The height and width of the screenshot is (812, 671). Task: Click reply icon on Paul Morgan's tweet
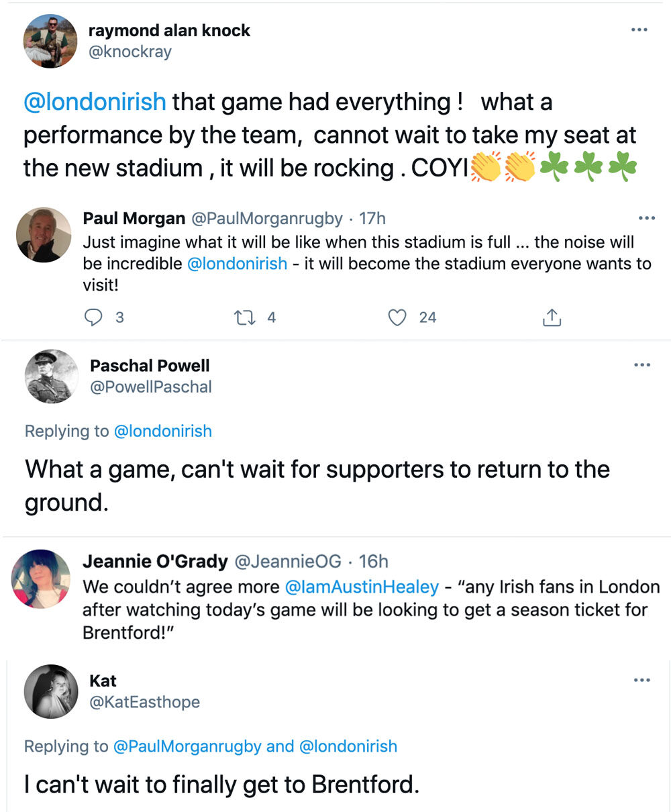coord(93,317)
